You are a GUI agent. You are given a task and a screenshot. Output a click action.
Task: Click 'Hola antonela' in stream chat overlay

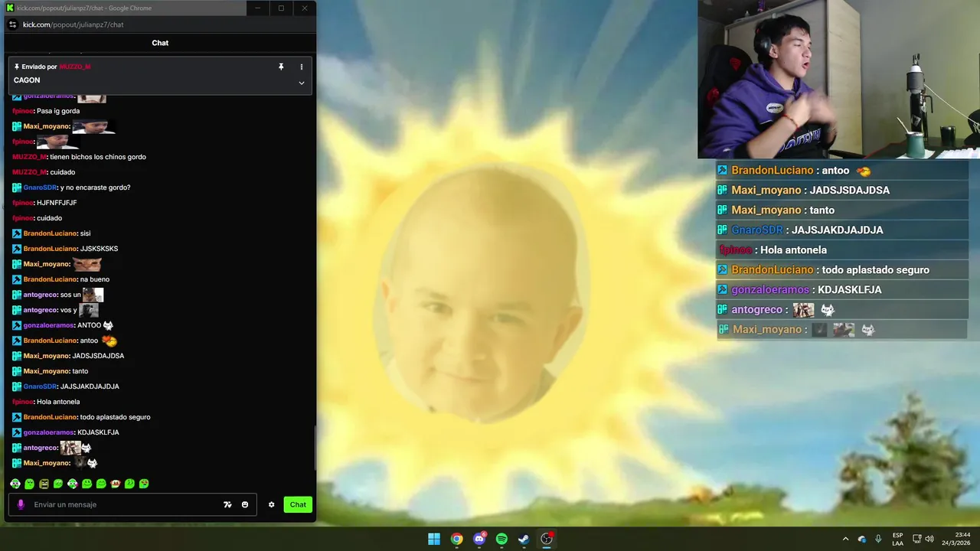(793, 250)
